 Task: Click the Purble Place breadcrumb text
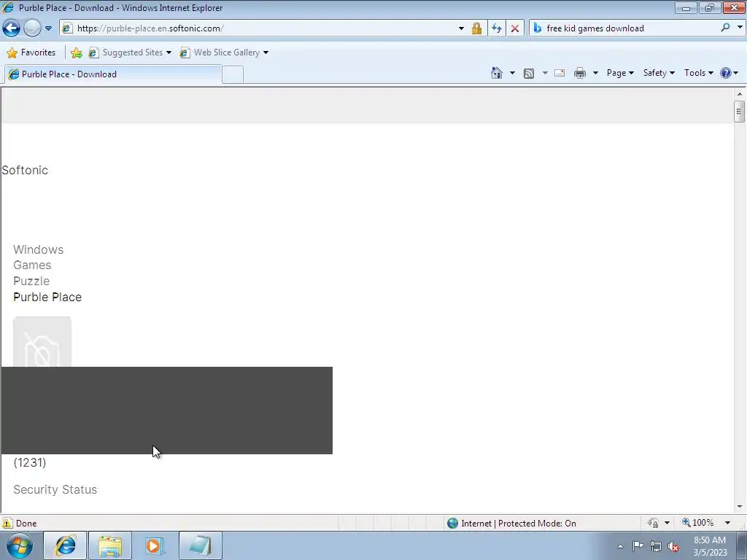pyautogui.click(x=47, y=297)
